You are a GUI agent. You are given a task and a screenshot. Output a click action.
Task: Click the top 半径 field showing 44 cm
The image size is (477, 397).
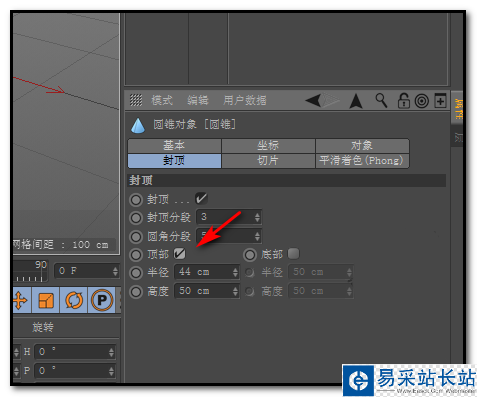207,272
